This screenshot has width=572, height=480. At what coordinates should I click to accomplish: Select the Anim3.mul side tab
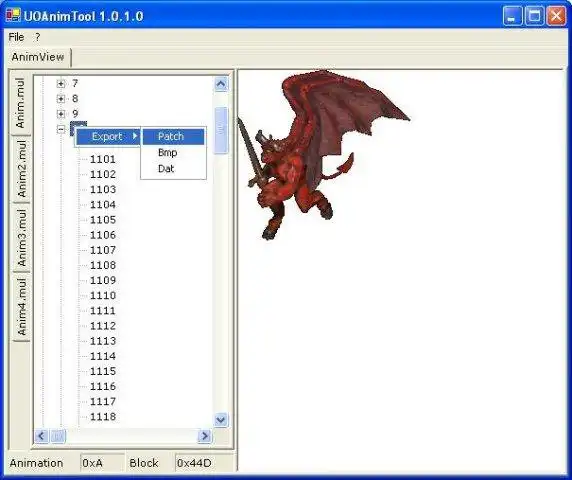(21, 237)
